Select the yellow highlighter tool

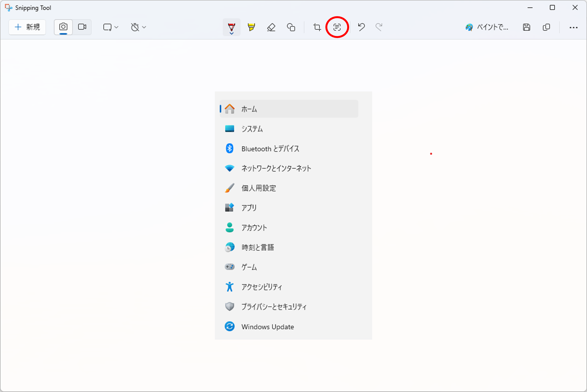[x=251, y=27]
